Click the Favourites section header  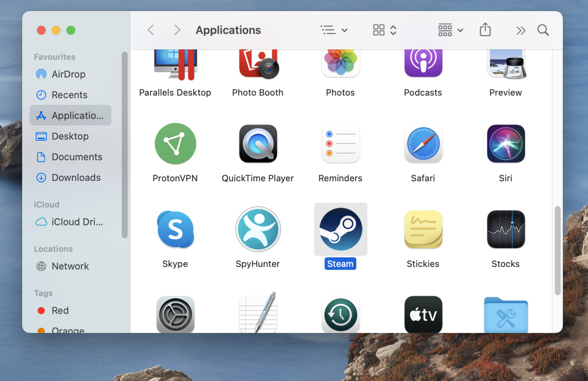click(x=55, y=57)
